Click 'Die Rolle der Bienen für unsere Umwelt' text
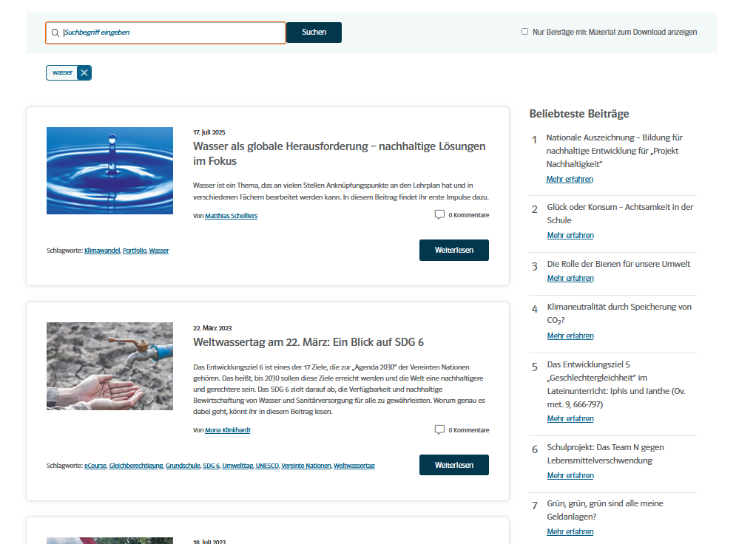This screenshot has width=756, height=544. (x=618, y=264)
